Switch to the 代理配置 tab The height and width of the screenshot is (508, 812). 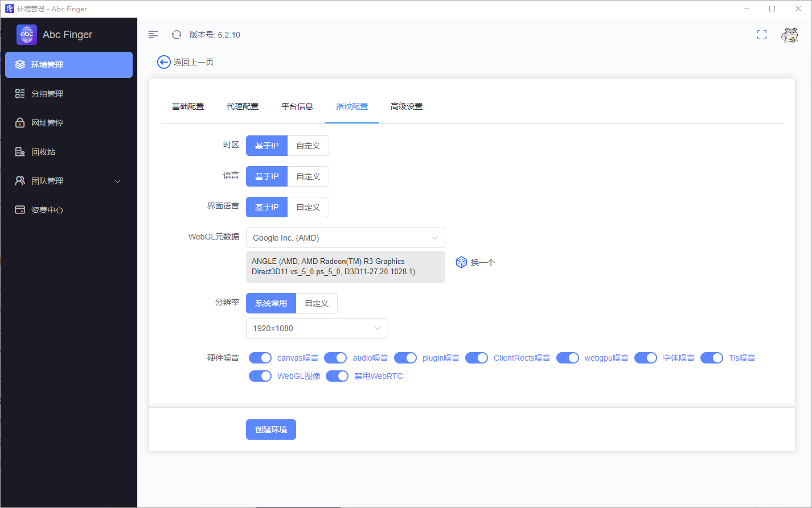243,106
